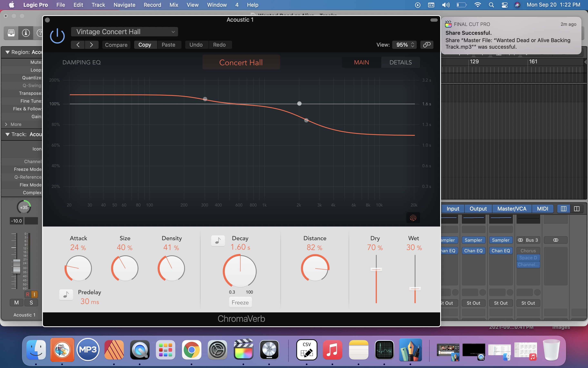Viewport: 588px width, 368px height.
Task: Open the Vintage Concert Hall preset dropdown
Action: tap(124, 32)
